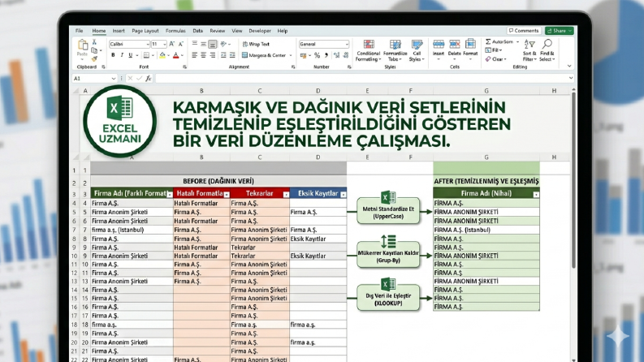Click the Insert Function fx icon
The width and height of the screenshot is (644, 362).
coord(149,79)
